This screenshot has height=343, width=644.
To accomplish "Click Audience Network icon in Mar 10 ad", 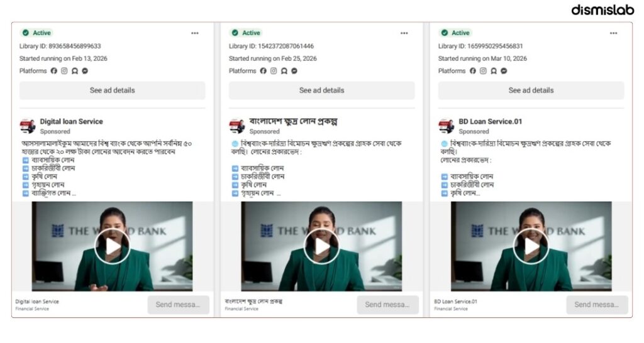I will pos(493,71).
